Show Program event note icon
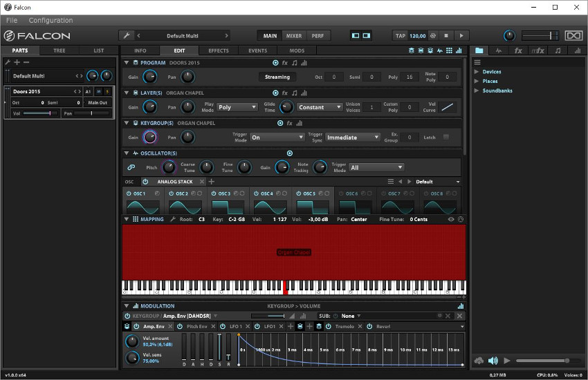The width and height of the screenshot is (588, 380). tap(295, 63)
